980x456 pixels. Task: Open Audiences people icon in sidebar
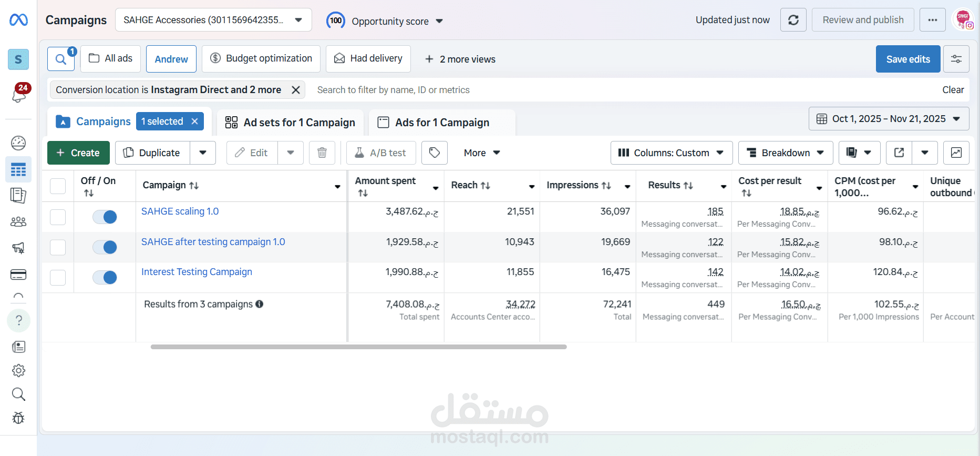18,222
